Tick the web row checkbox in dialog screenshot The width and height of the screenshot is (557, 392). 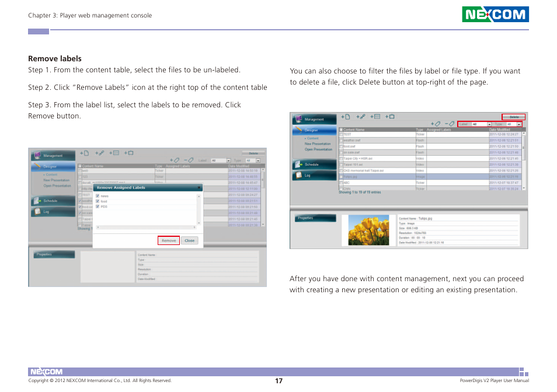coord(80,171)
